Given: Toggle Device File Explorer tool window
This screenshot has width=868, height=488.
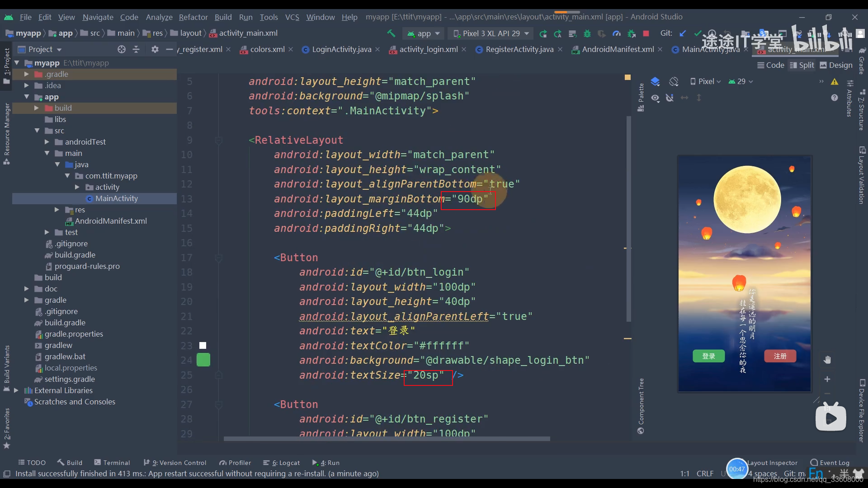Looking at the screenshot, I should [862, 411].
